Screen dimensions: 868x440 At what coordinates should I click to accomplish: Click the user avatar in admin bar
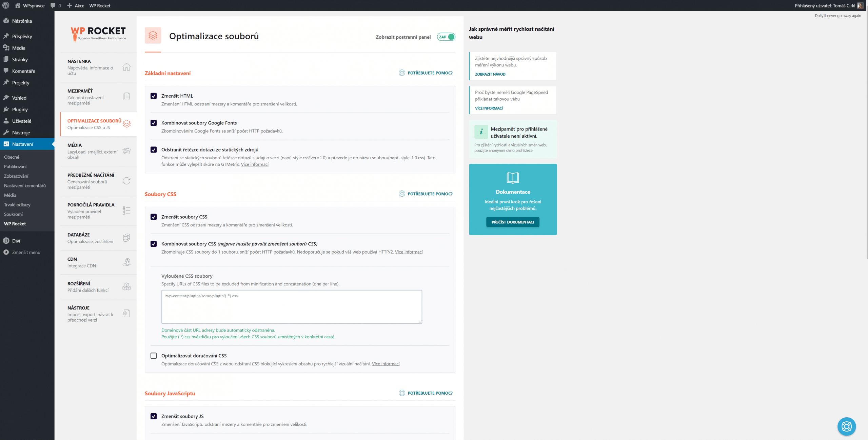tap(860, 5)
